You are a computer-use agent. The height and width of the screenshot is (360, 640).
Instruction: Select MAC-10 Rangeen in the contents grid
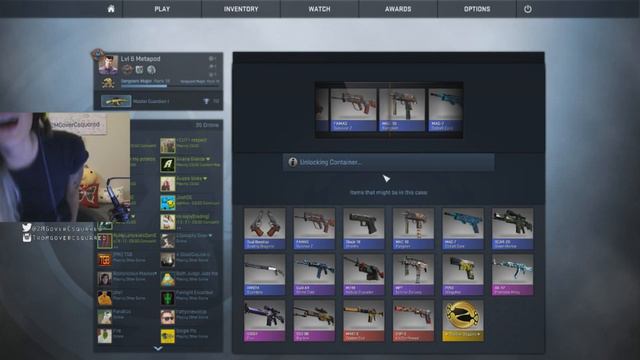[x=413, y=229]
